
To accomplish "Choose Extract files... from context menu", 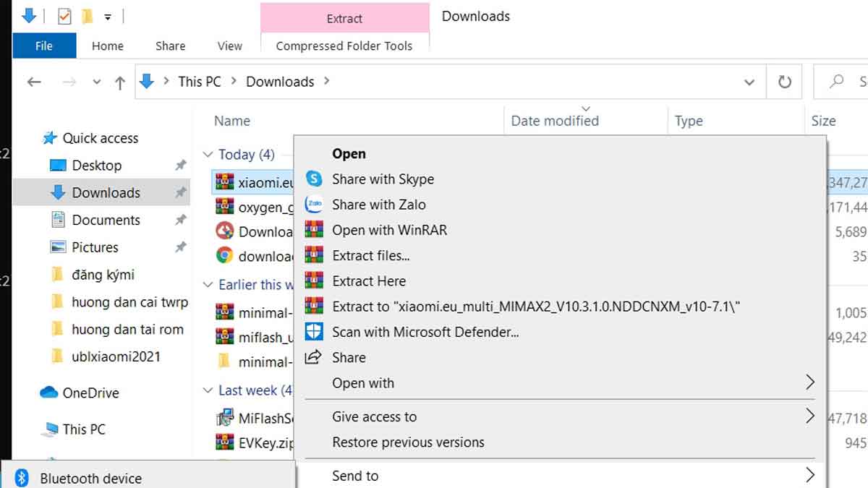I will [x=370, y=256].
